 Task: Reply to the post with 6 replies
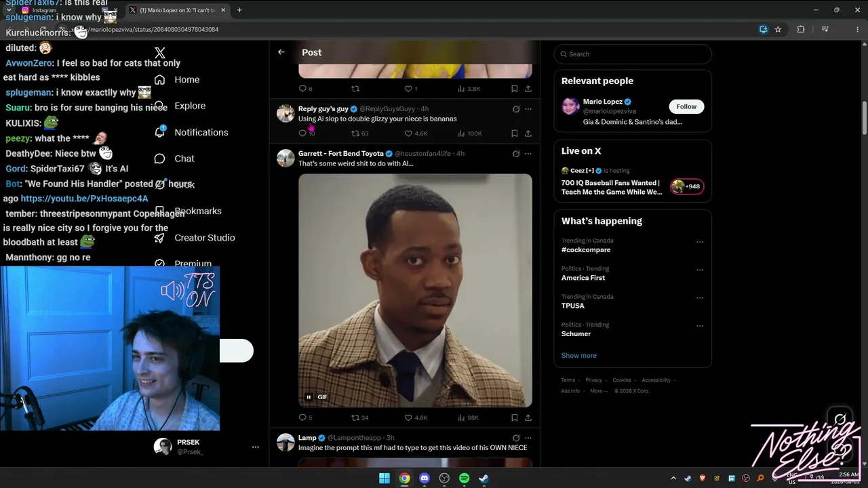305,89
